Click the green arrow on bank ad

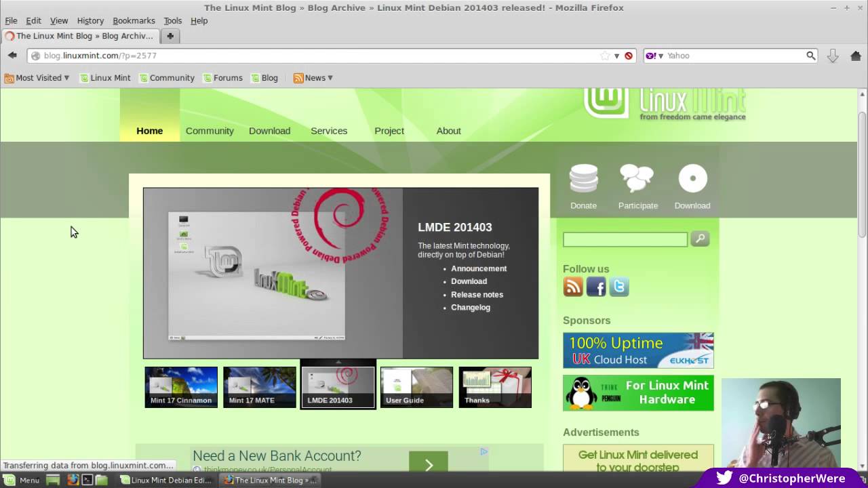pyautogui.click(x=429, y=463)
